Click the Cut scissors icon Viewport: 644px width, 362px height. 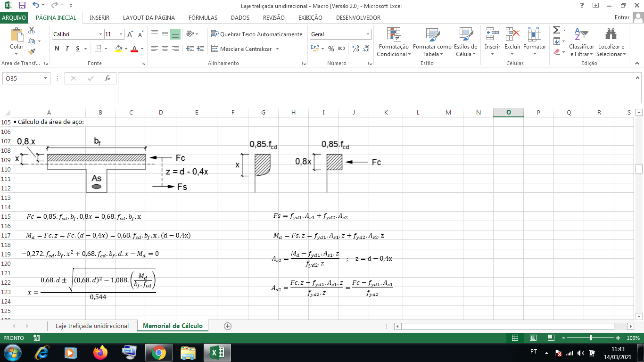pyautogui.click(x=32, y=30)
